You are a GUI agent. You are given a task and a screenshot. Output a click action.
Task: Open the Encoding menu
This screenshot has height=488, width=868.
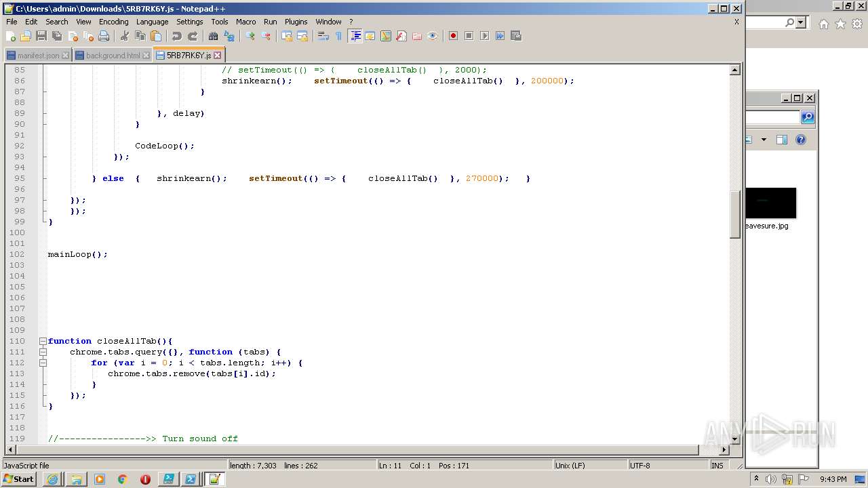[x=113, y=22]
